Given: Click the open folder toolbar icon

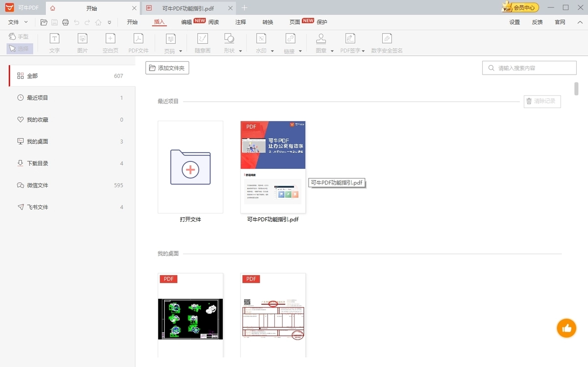Looking at the screenshot, I should [44, 22].
